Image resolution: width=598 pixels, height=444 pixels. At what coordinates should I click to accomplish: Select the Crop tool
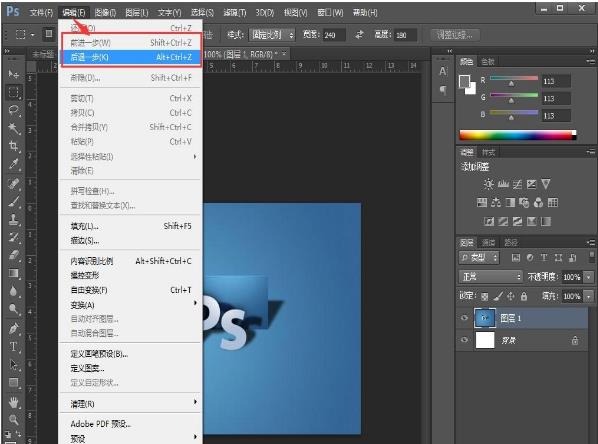(x=14, y=146)
